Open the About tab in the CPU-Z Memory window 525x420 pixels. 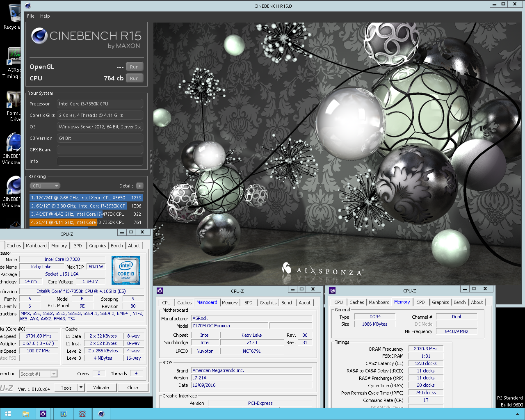point(477,302)
